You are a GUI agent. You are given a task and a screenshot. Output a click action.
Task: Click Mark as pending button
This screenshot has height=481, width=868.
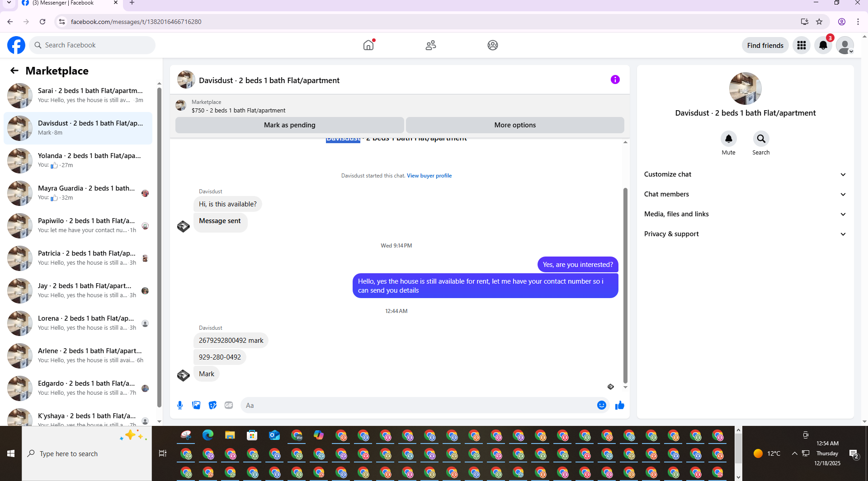[x=290, y=125]
